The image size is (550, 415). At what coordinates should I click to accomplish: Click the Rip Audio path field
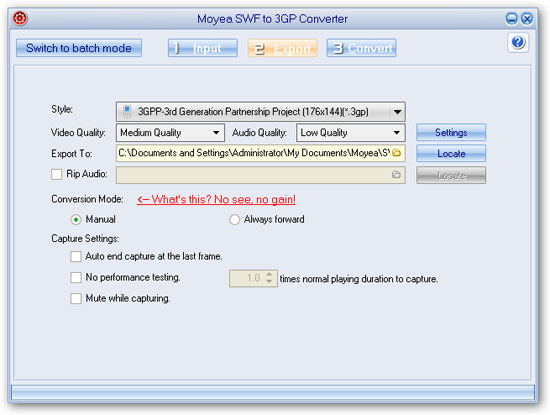(x=261, y=175)
